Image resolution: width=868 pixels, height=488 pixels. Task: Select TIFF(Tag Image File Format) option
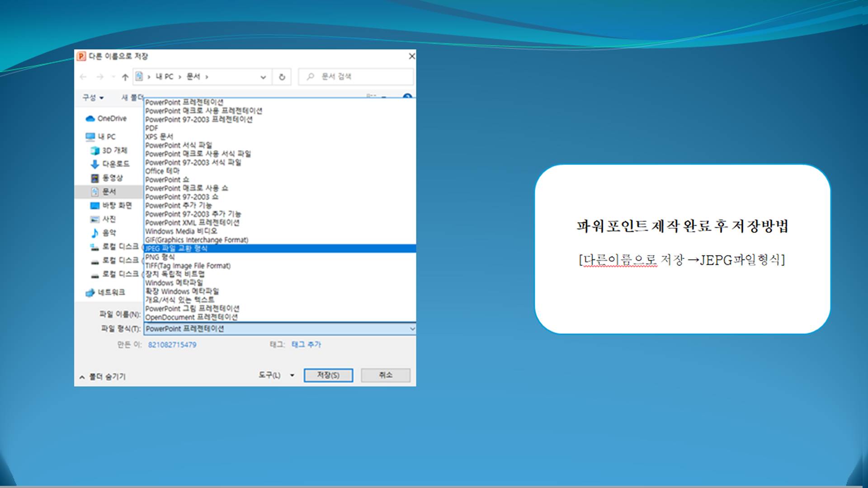click(280, 266)
